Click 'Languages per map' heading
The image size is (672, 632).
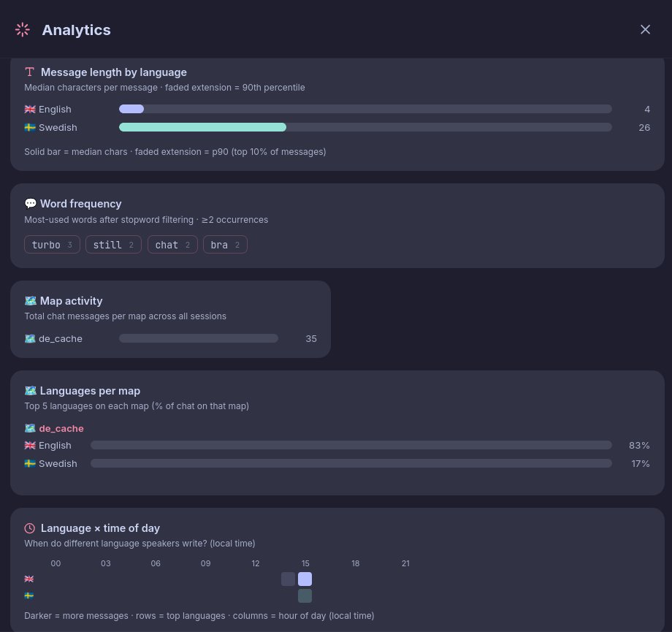click(90, 391)
